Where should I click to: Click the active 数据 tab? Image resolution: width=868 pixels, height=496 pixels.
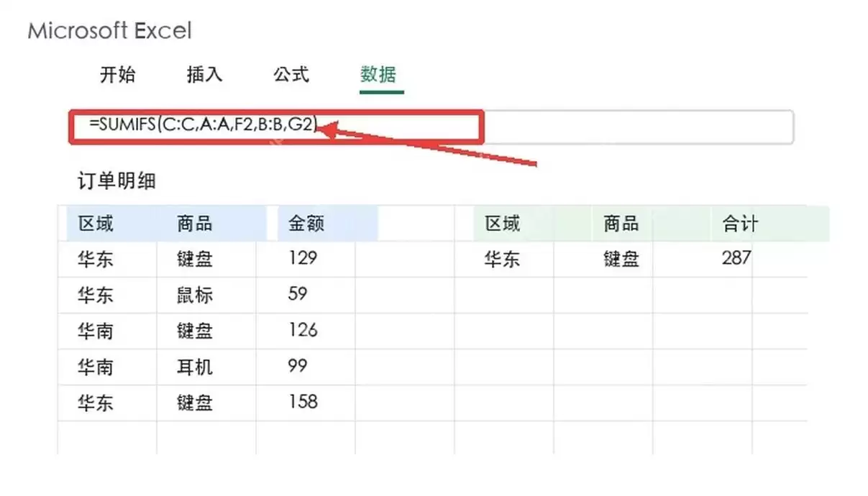pyautogui.click(x=378, y=75)
